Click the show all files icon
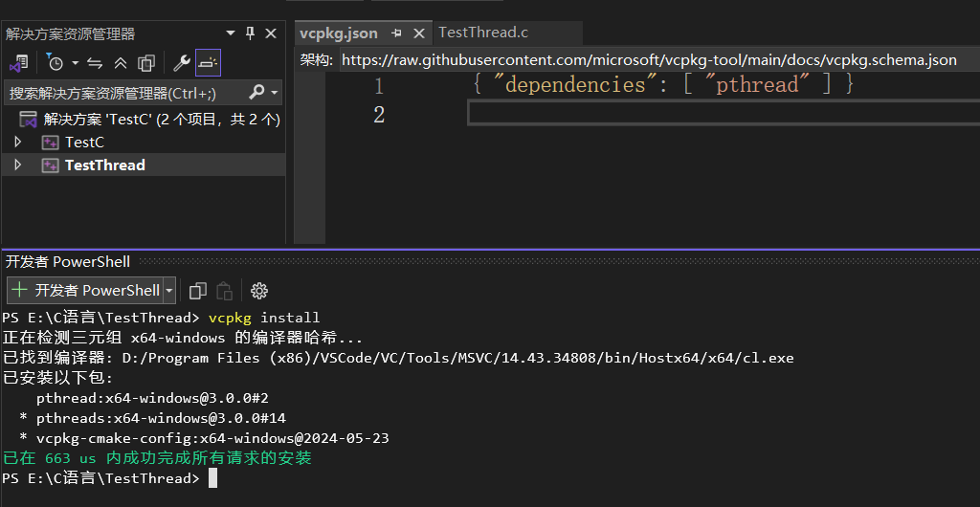The width and height of the screenshot is (980, 507). [146, 63]
